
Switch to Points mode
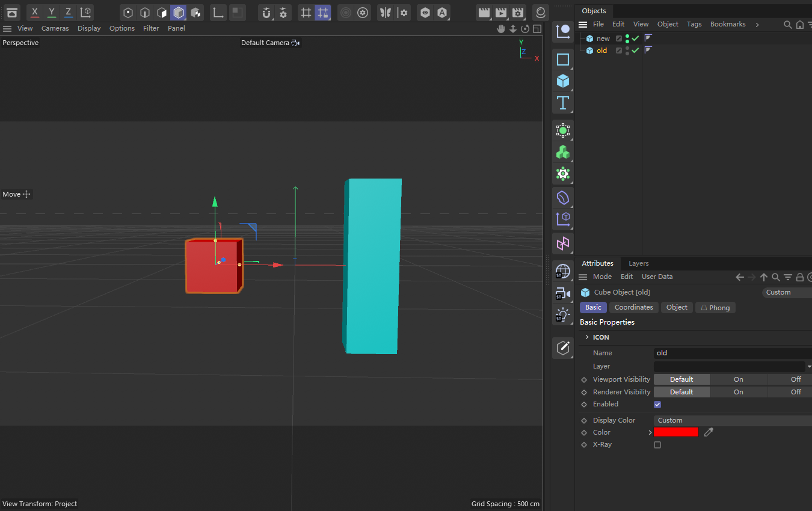[128, 13]
